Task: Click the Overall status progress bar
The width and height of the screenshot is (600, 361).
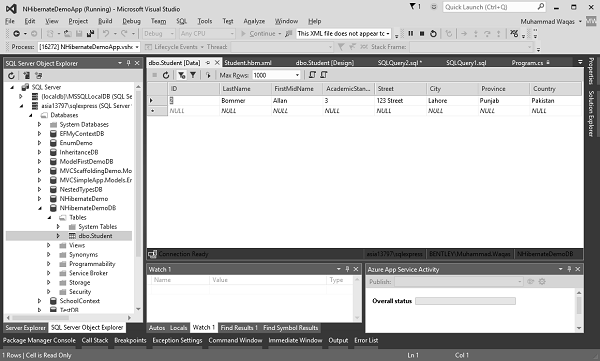Action: pos(465,301)
